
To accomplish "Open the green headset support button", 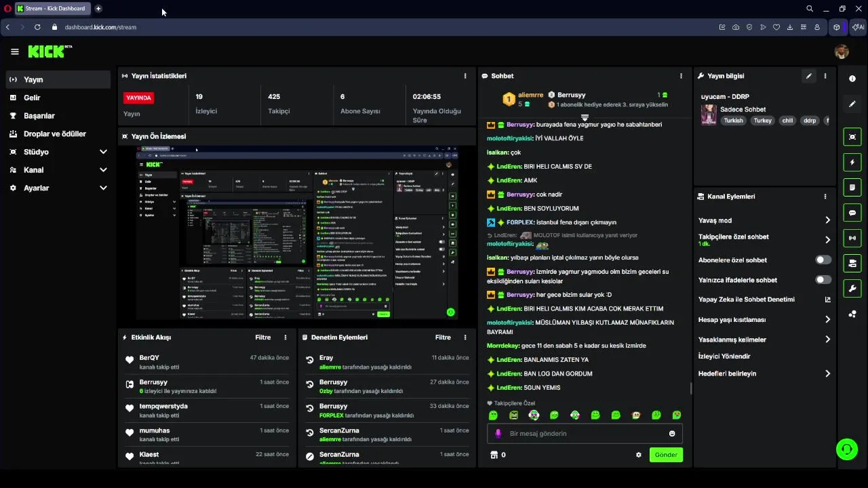I will pyautogui.click(x=846, y=449).
